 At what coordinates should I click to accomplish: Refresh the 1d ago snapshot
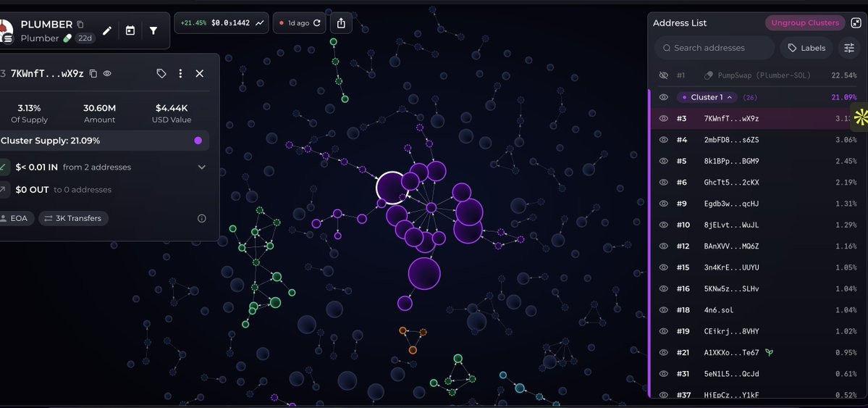(x=316, y=23)
